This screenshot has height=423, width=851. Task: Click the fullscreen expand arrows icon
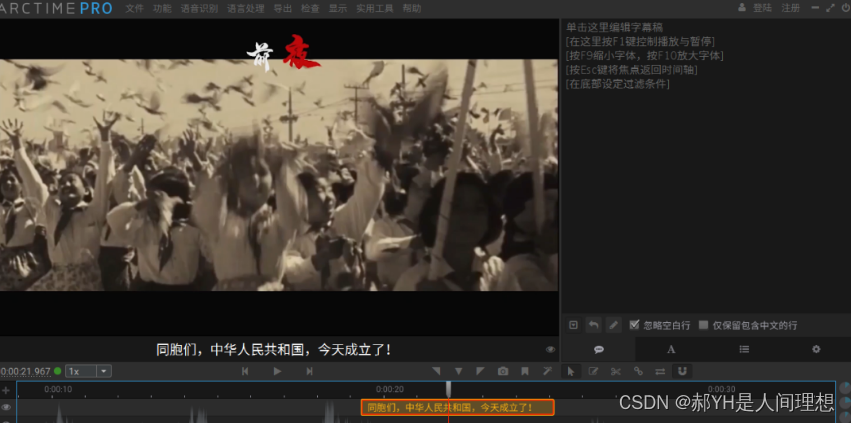(830, 8)
